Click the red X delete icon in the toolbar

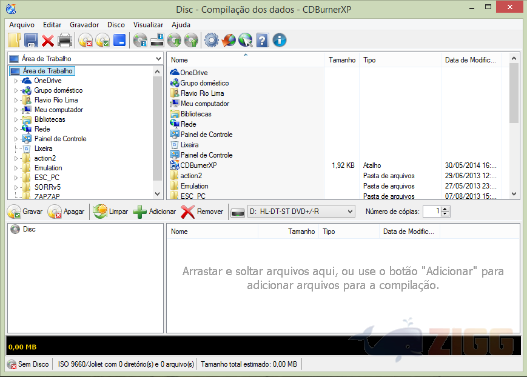click(48, 41)
